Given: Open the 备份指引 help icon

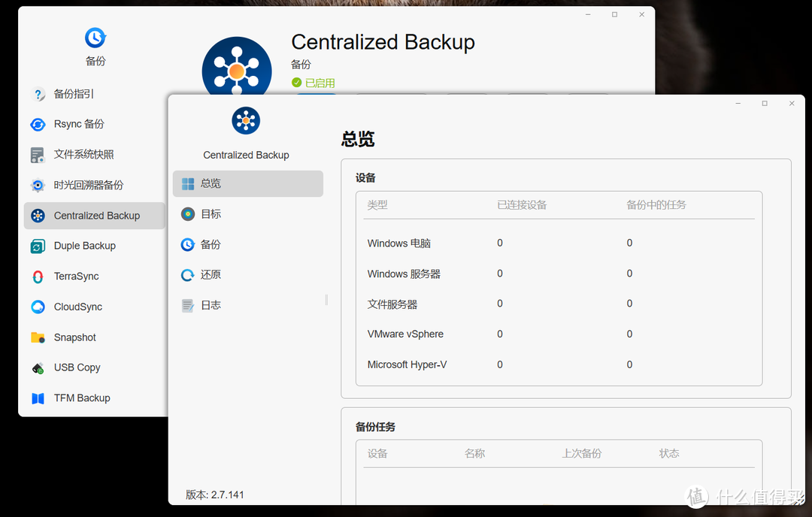Looking at the screenshot, I should point(38,95).
